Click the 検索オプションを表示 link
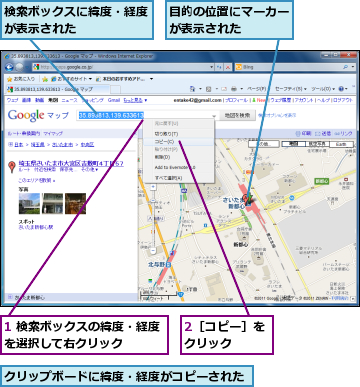The height and width of the screenshot is (387, 360). click(277, 116)
